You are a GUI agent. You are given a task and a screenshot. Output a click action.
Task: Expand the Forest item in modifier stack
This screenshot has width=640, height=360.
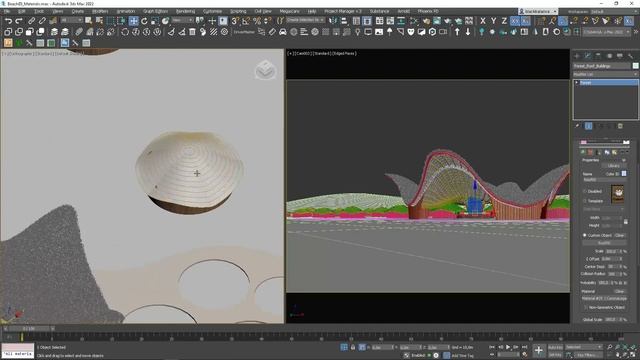pyautogui.click(x=577, y=82)
